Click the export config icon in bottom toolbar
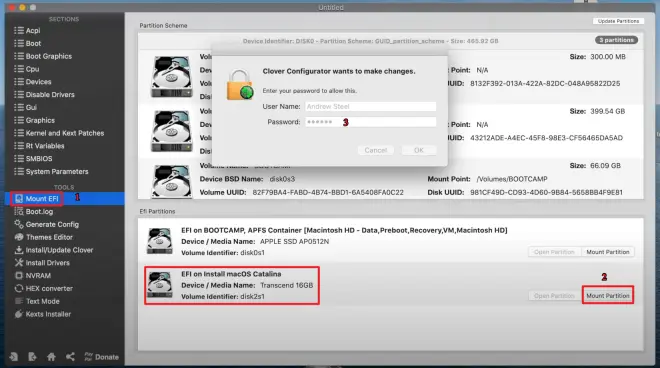 pyautogui.click(x=32, y=357)
